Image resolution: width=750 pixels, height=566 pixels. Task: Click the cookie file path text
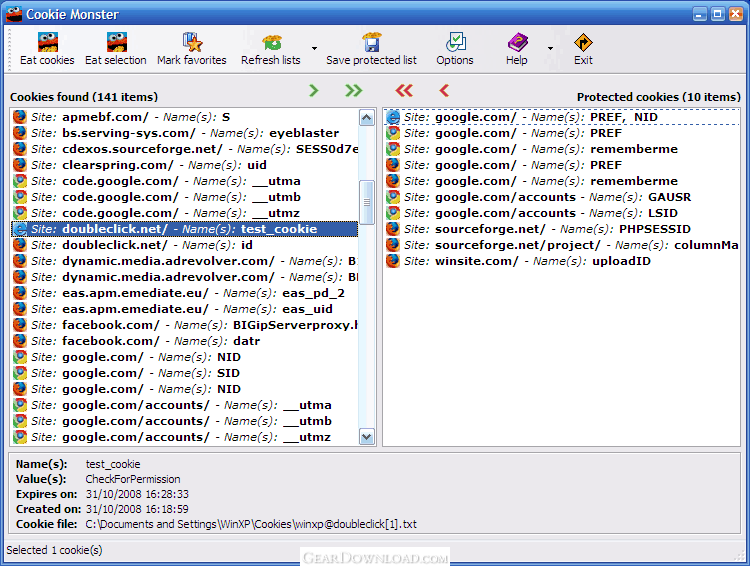click(251, 524)
